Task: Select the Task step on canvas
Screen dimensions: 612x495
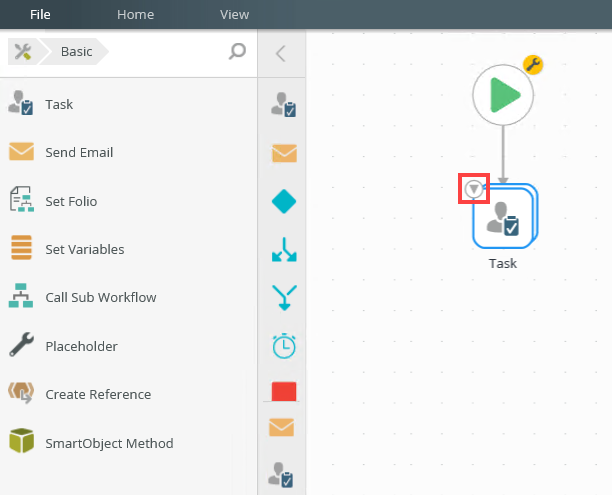Action: [x=505, y=216]
